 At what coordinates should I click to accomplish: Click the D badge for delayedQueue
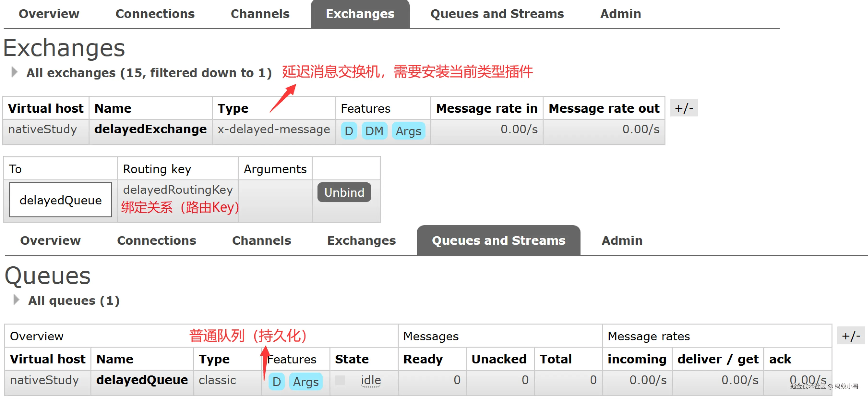click(x=276, y=381)
